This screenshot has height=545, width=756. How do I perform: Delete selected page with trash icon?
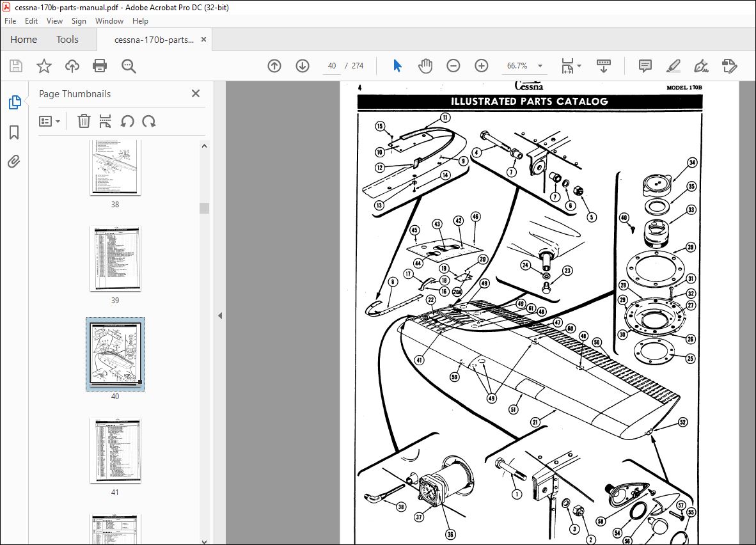(84, 121)
